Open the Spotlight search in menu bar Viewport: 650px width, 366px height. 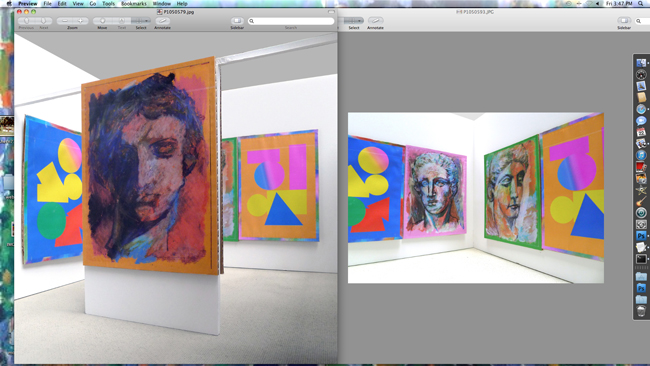641,3
